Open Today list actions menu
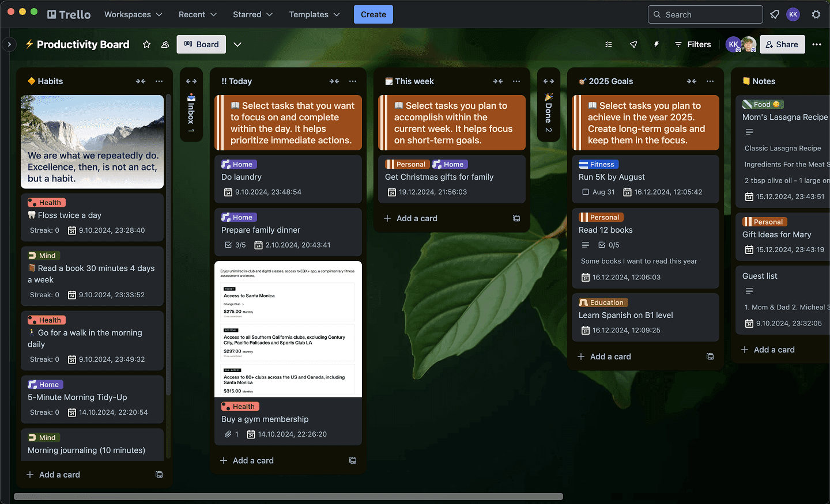 click(353, 81)
